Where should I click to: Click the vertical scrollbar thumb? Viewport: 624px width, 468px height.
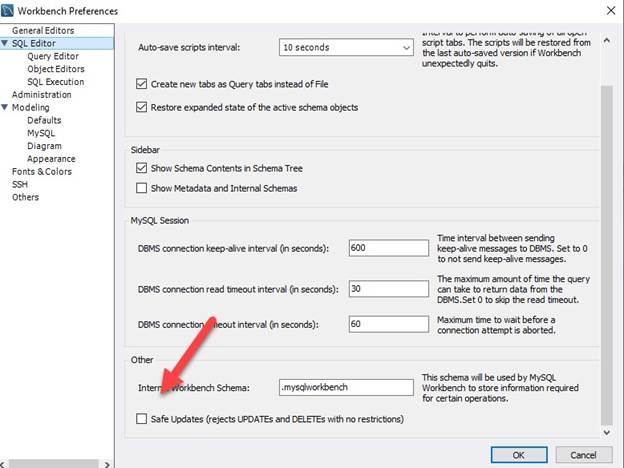pos(606,255)
